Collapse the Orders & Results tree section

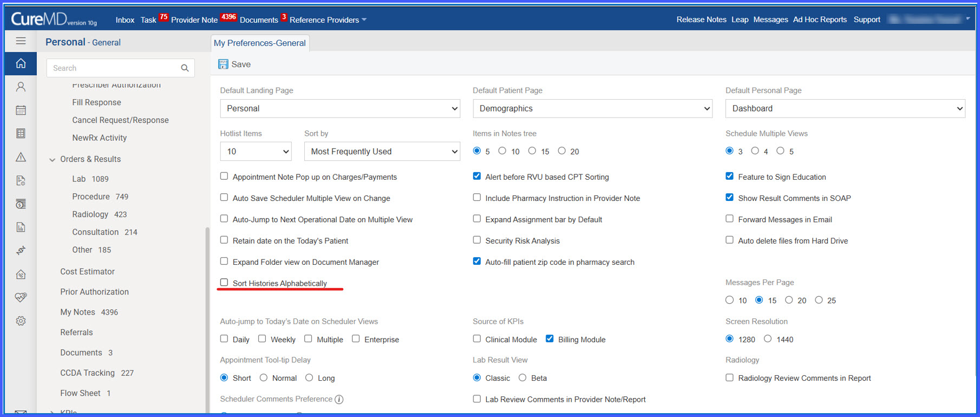point(53,160)
